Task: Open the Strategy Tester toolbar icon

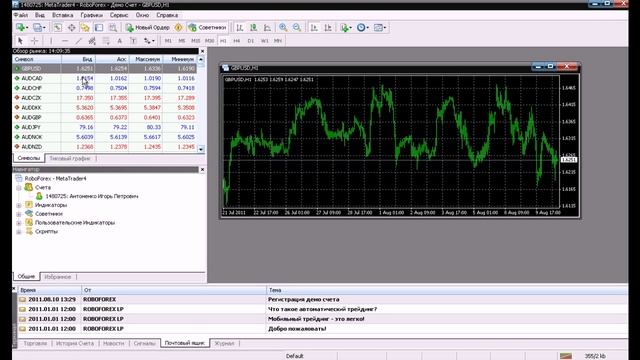Action: (113, 27)
